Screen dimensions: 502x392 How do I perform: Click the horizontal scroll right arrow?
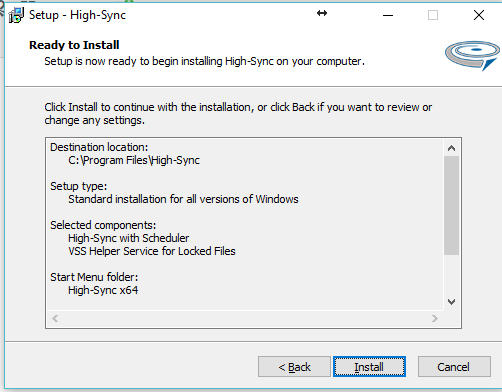click(x=434, y=319)
